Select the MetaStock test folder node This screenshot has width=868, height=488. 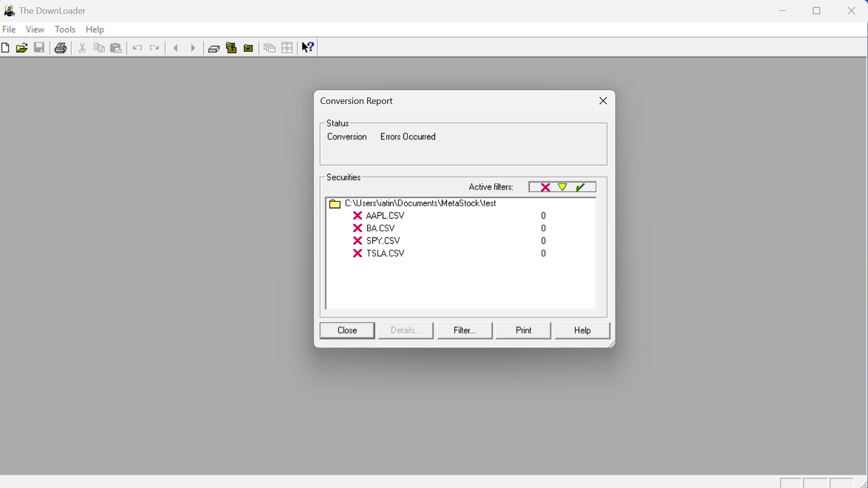(x=420, y=203)
